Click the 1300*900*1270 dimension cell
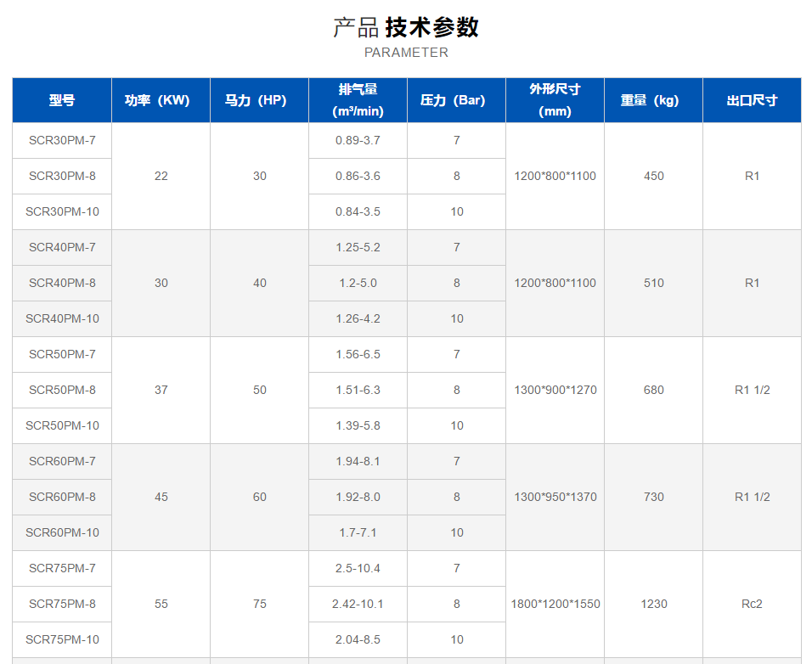This screenshot has width=812, height=664. coord(555,390)
